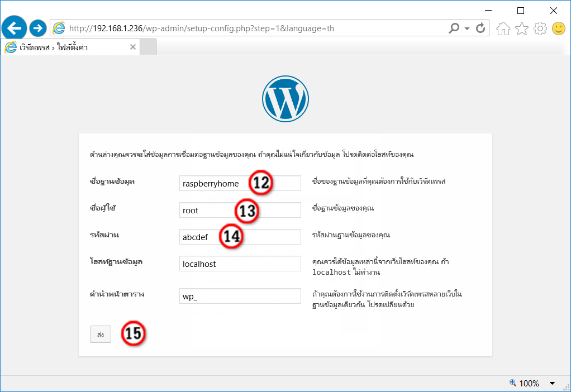Focus the table prefix field containing wp_
This screenshot has height=392, width=571.
coord(240,296)
